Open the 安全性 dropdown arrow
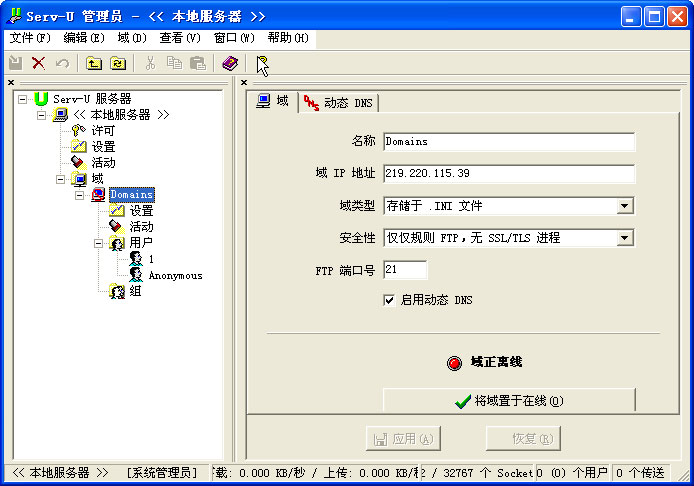The width and height of the screenshot is (694, 486). pyautogui.click(x=625, y=238)
